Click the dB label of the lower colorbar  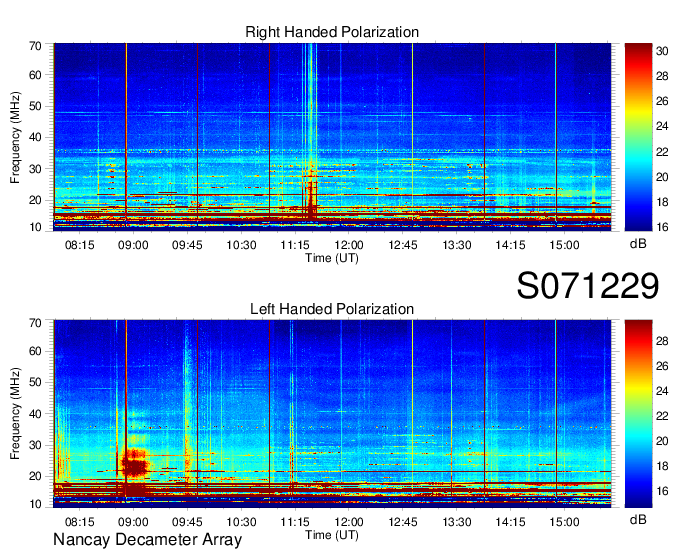[x=638, y=520]
